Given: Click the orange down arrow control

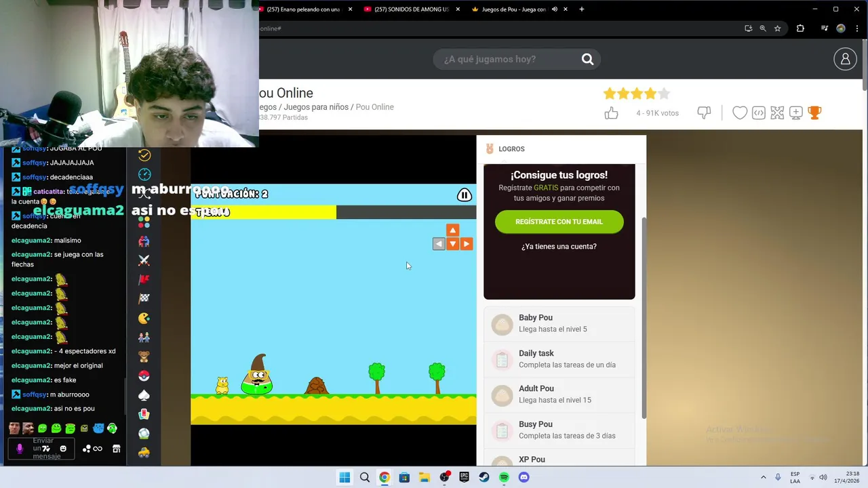Looking at the screenshot, I should pos(452,244).
